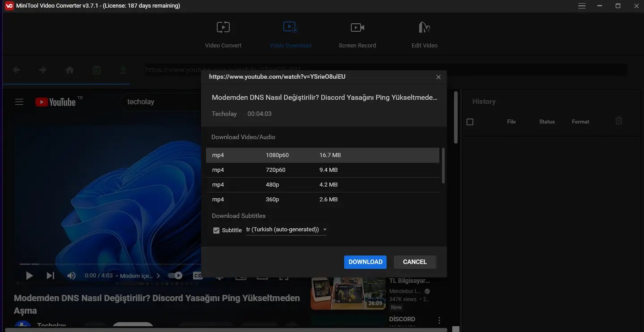
Task: Click the Format column header in History
Action: pyautogui.click(x=581, y=122)
